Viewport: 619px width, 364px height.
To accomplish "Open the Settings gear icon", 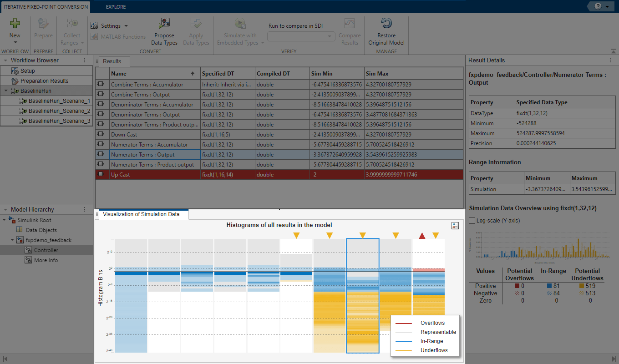I will [x=95, y=26].
